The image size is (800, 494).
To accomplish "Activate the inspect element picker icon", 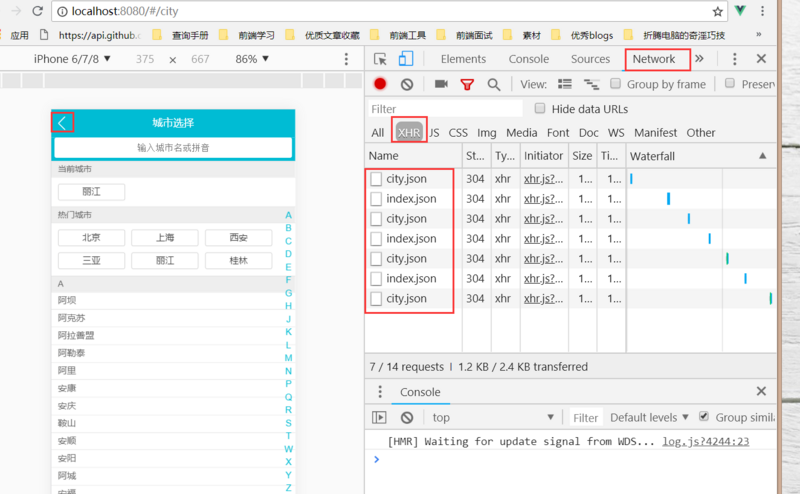I will [380, 59].
